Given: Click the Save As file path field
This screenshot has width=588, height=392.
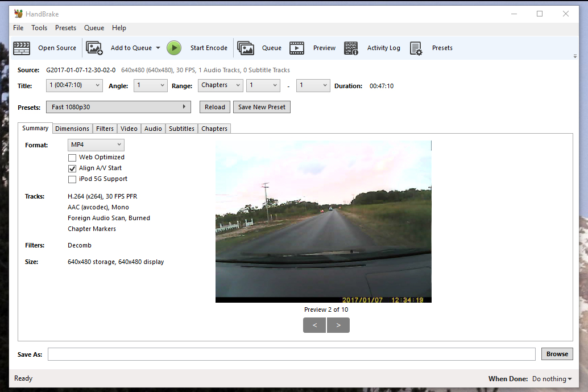Looking at the screenshot, I should [291, 354].
